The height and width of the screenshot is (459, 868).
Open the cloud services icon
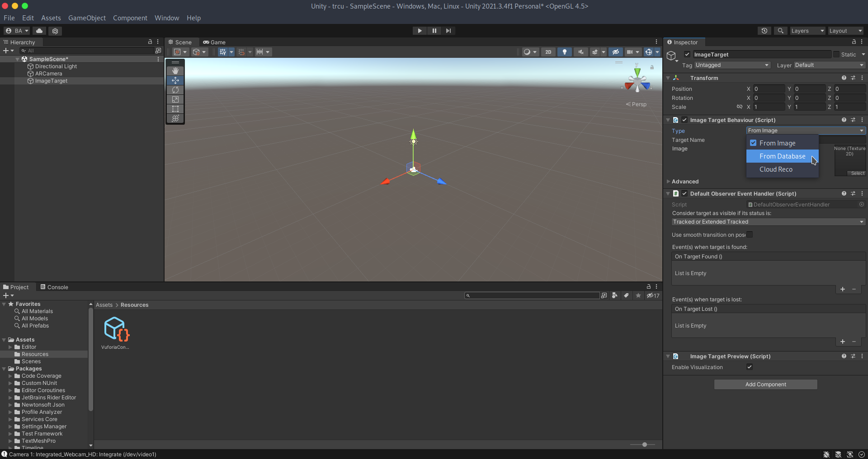tap(39, 31)
